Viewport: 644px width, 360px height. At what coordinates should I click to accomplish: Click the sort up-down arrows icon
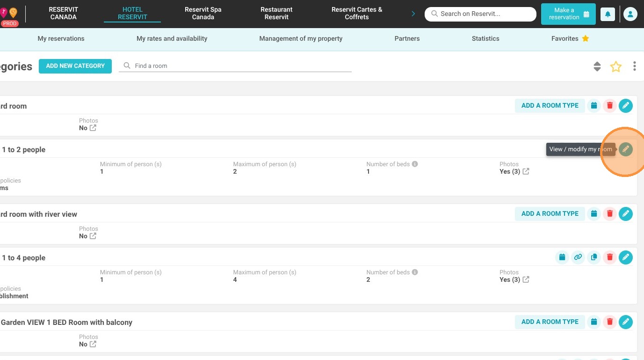597,66
